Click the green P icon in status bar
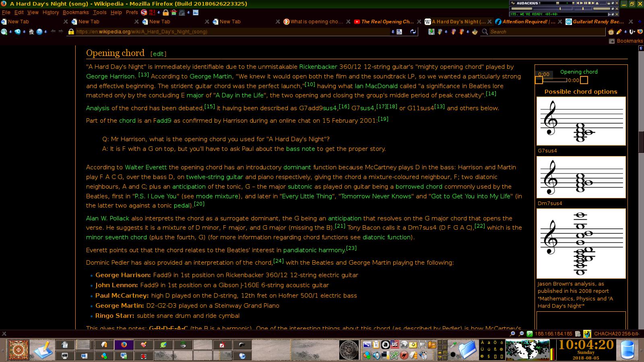This screenshot has height=362, width=644. click(529, 333)
